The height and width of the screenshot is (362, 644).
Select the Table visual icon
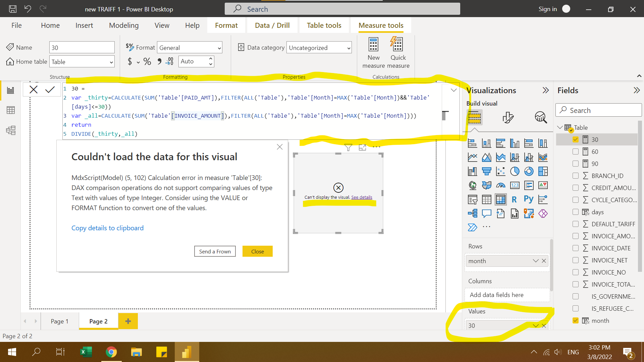pyautogui.click(x=486, y=199)
